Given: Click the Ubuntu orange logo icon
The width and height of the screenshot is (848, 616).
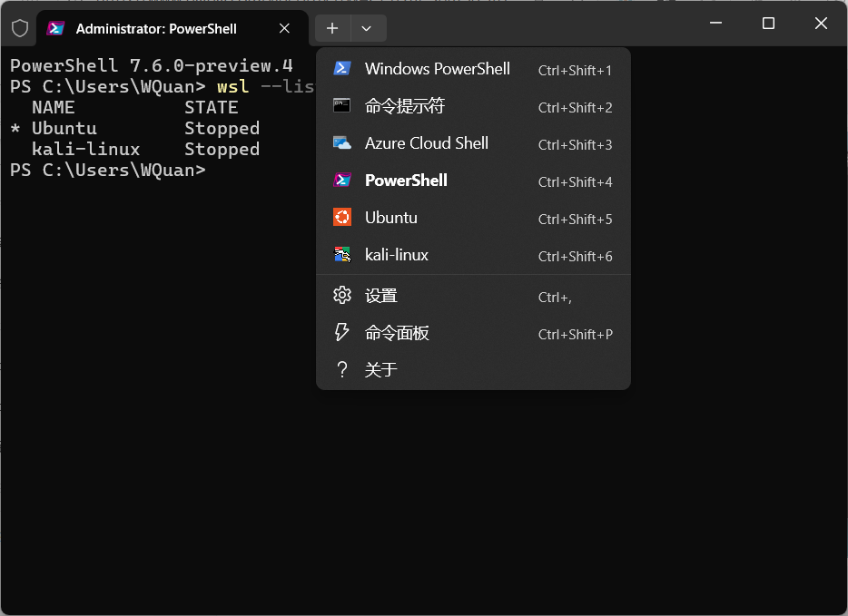Looking at the screenshot, I should (342, 218).
